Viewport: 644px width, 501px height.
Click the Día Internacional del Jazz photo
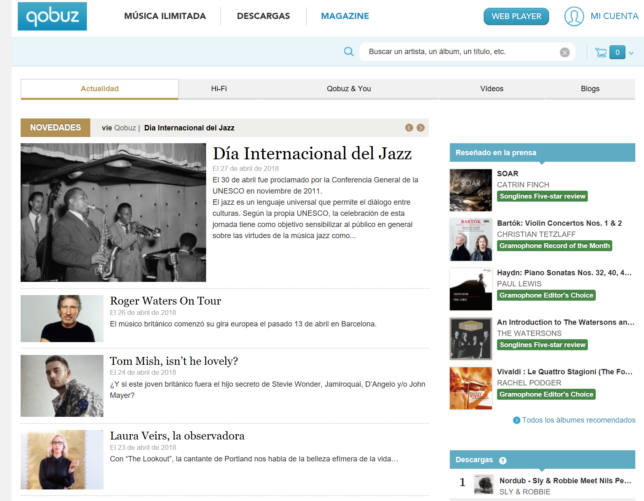click(x=113, y=212)
